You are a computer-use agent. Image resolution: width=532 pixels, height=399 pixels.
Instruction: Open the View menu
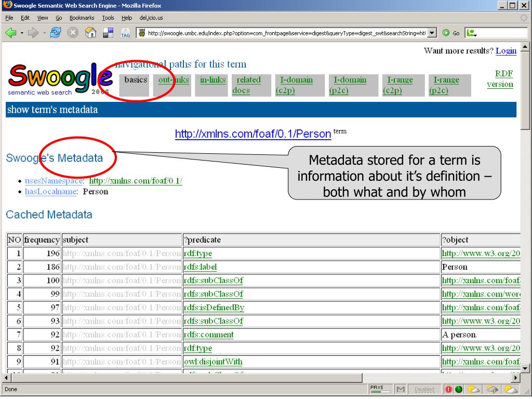[43, 18]
